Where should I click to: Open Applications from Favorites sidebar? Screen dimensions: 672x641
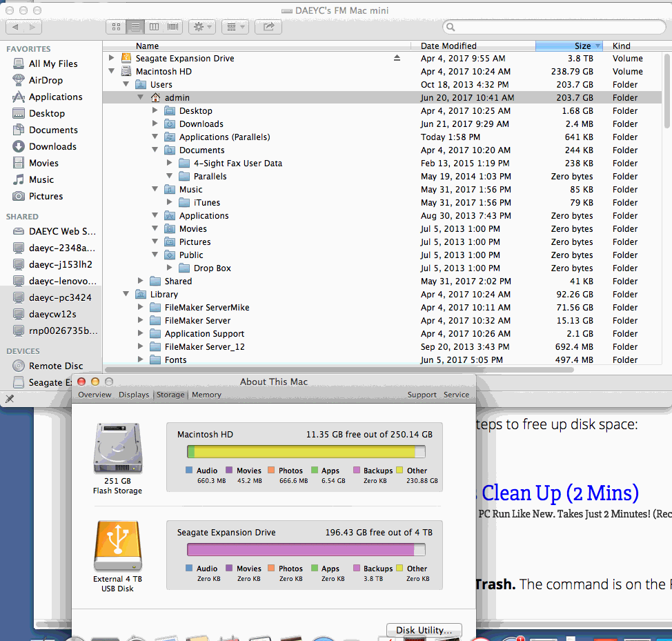coord(56,97)
